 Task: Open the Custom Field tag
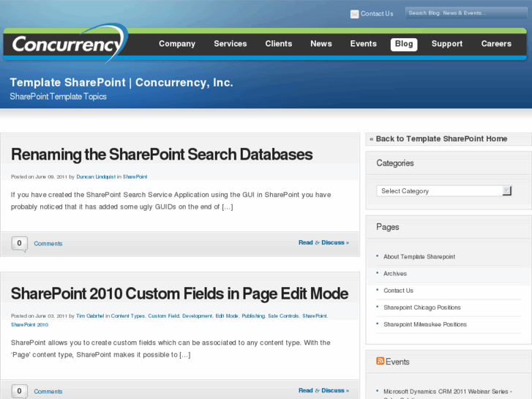(x=163, y=316)
